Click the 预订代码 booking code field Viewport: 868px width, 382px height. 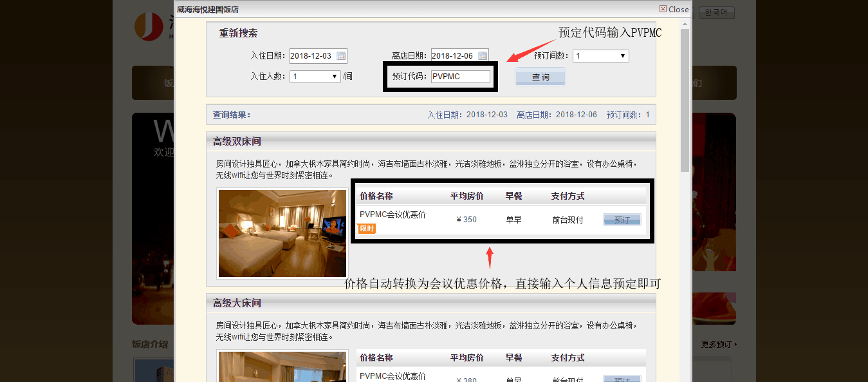(x=460, y=76)
